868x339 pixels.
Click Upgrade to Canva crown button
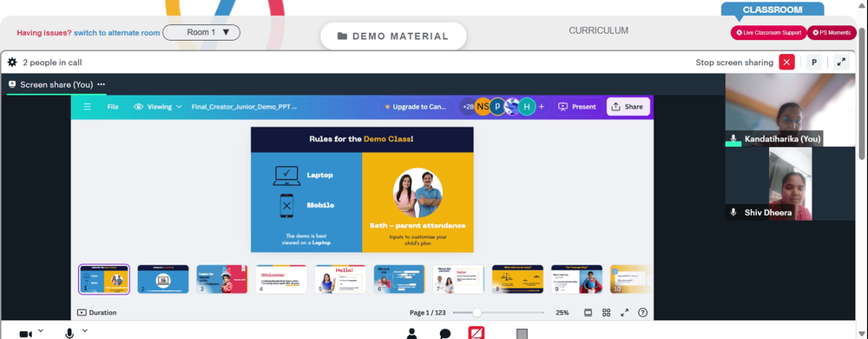[x=416, y=107]
